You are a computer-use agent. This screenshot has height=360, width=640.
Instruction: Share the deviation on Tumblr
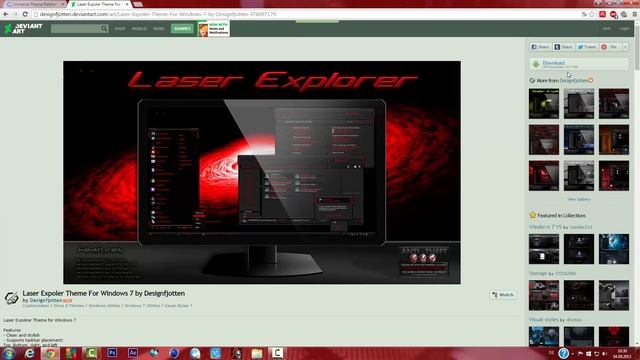click(563, 47)
